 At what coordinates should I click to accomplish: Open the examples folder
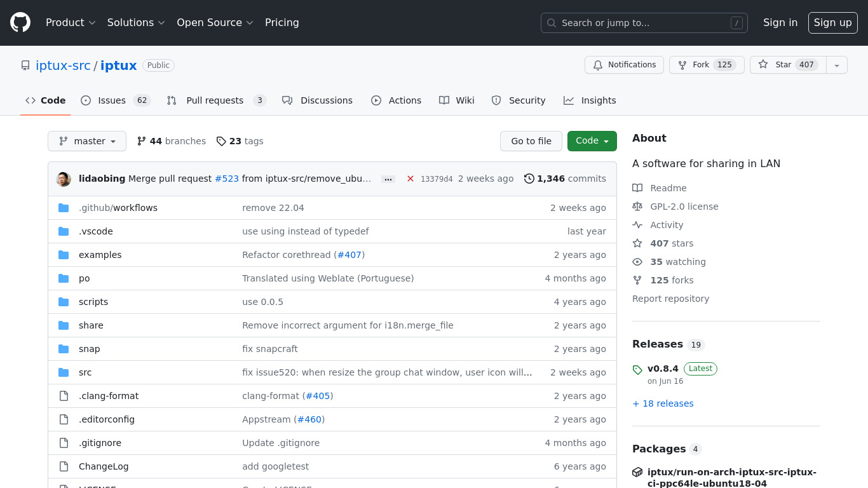(100, 255)
